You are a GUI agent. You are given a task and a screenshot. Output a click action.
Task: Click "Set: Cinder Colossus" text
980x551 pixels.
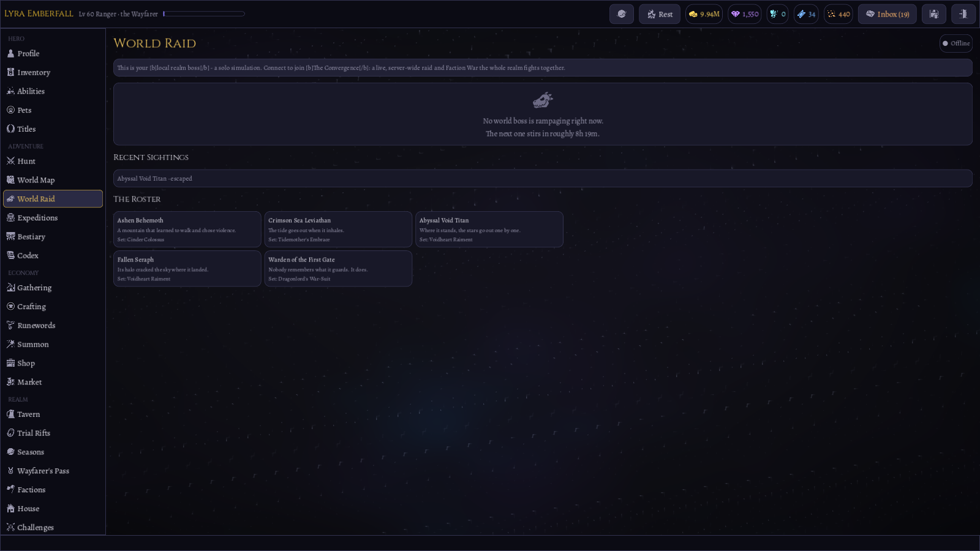[141, 239]
